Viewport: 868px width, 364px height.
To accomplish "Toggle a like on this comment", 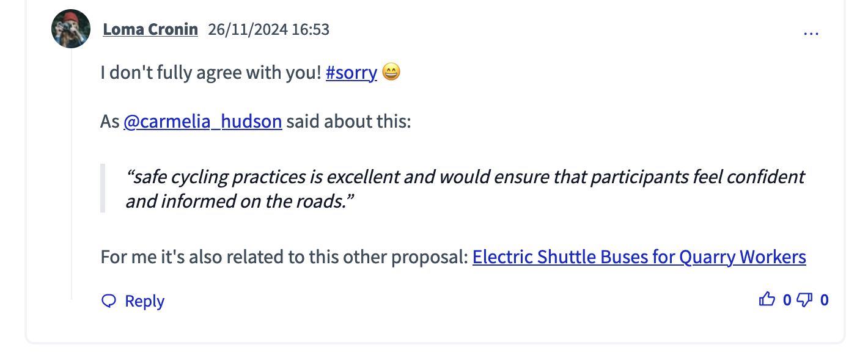I will pyautogui.click(x=768, y=299).
